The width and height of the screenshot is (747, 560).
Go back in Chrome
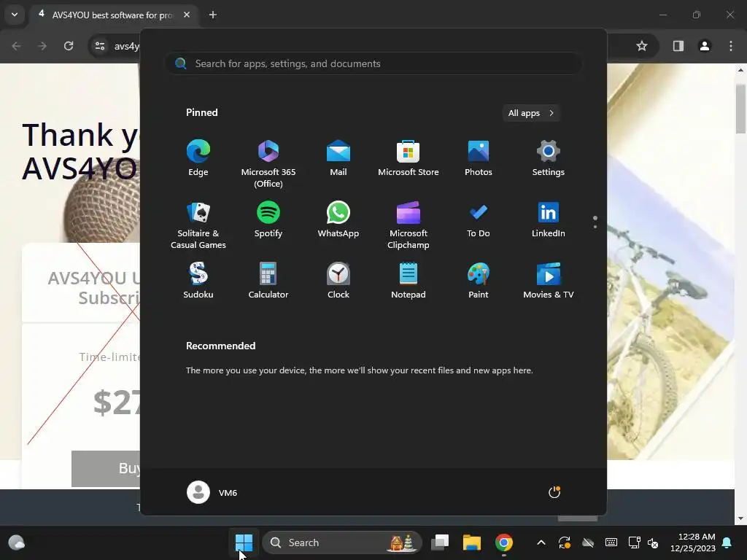(16, 46)
